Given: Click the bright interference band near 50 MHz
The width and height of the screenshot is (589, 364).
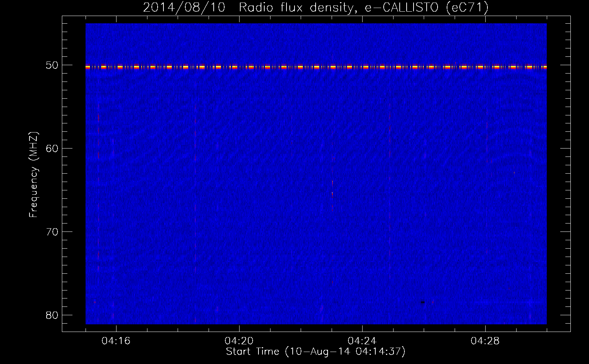Looking at the screenshot, I should pos(316,67).
